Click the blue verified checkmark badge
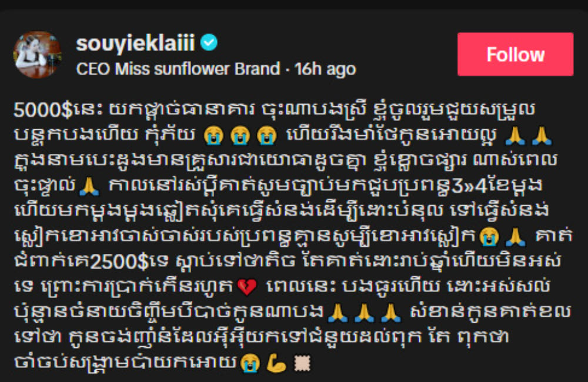 coord(209,42)
